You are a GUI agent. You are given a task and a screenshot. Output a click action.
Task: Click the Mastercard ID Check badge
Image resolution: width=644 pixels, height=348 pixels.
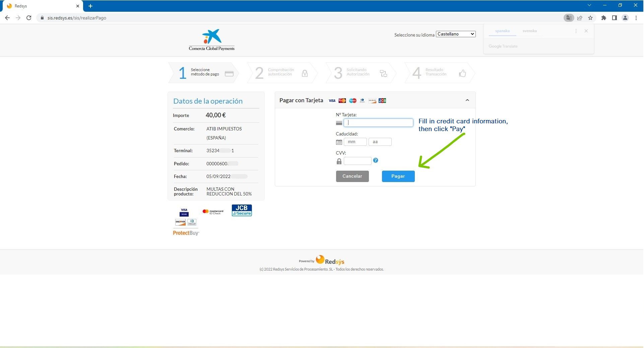point(213,212)
